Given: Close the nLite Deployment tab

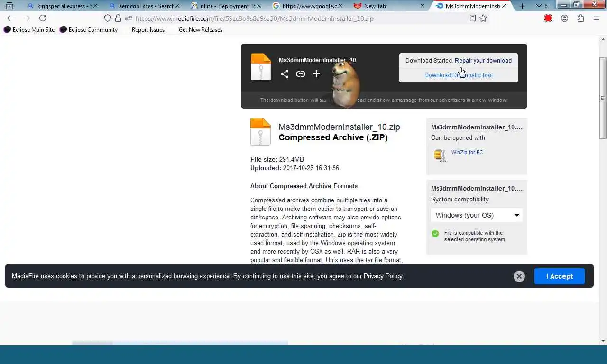Looking at the screenshot, I should click(x=258, y=6).
